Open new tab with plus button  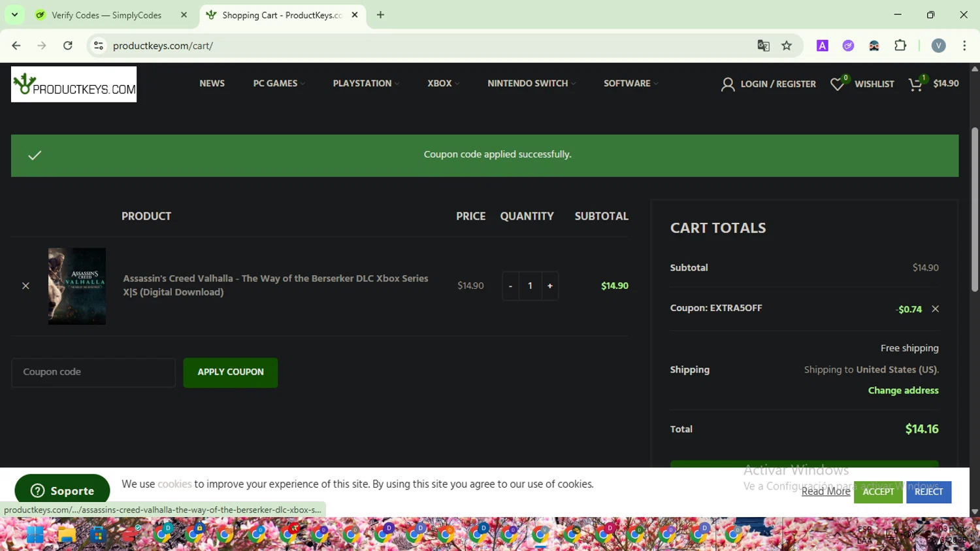(x=380, y=15)
